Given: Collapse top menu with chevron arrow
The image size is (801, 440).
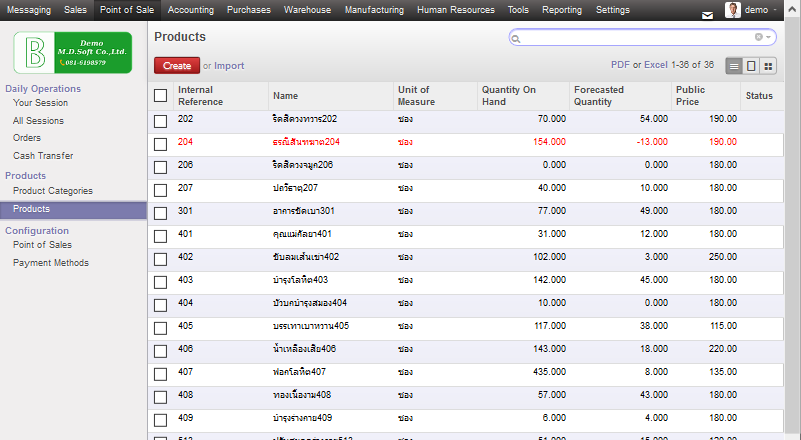Looking at the screenshot, I should point(792,10).
